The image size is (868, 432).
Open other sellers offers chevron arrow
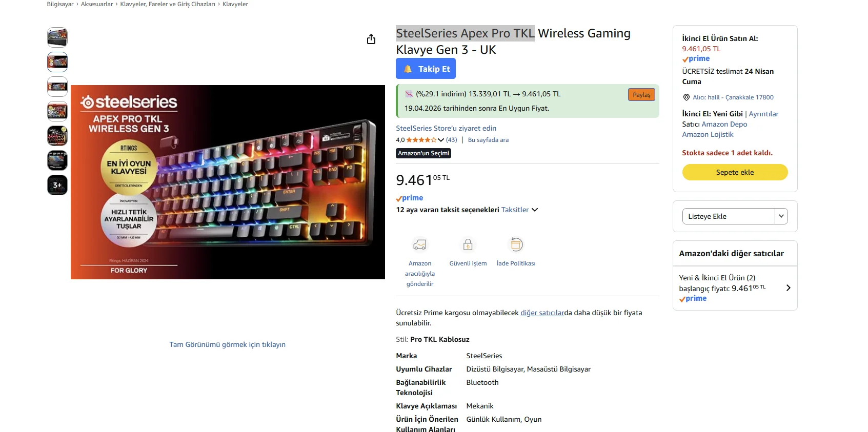tap(788, 288)
